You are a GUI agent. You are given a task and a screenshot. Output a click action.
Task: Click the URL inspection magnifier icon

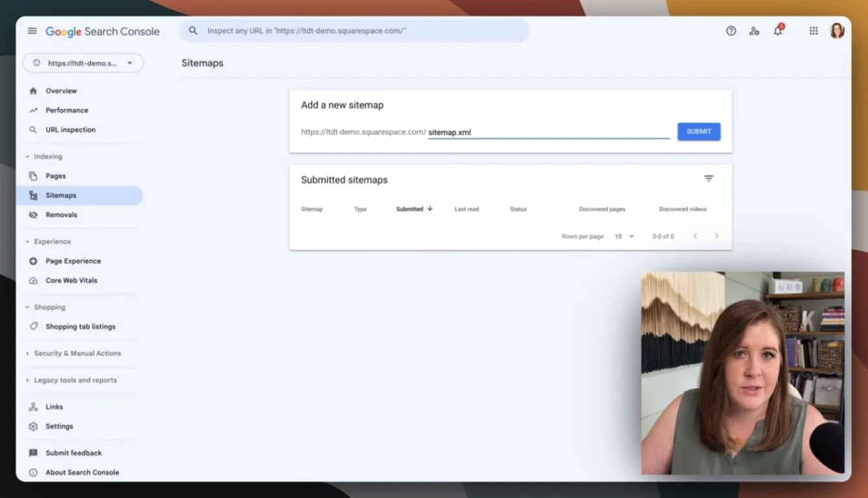33,130
